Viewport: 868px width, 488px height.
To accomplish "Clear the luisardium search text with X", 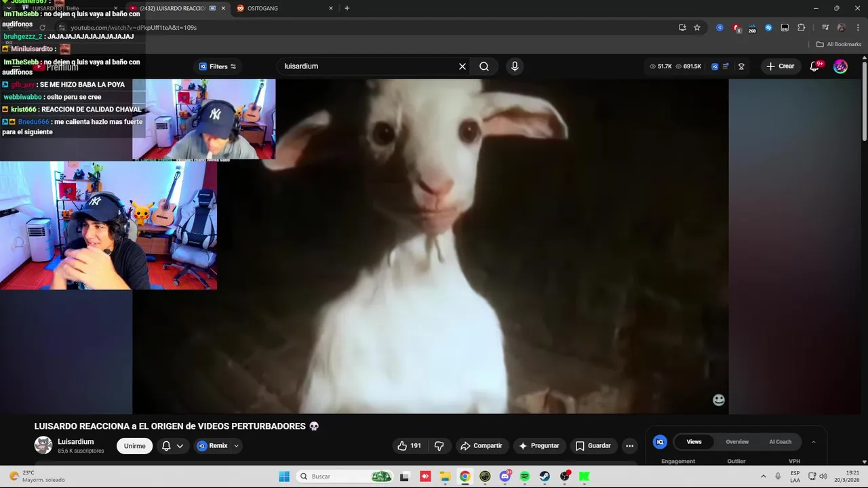I will click(x=462, y=66).
